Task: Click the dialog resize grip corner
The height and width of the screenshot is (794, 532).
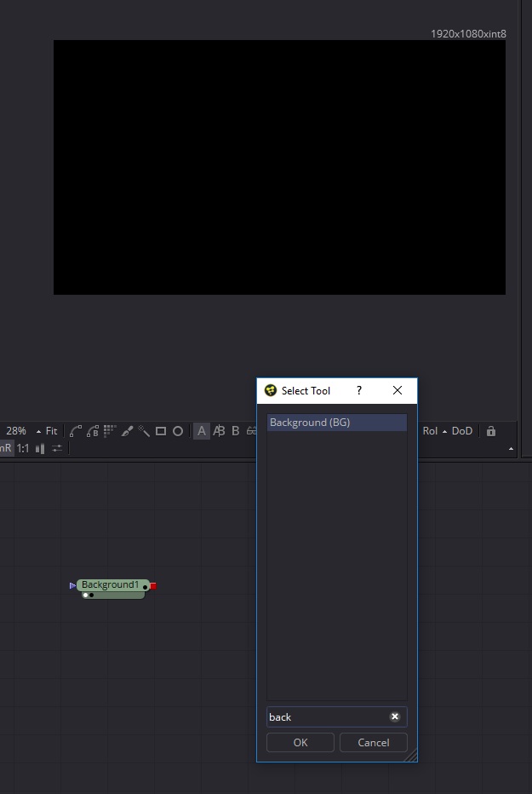Action: click(x=411, y=756)
